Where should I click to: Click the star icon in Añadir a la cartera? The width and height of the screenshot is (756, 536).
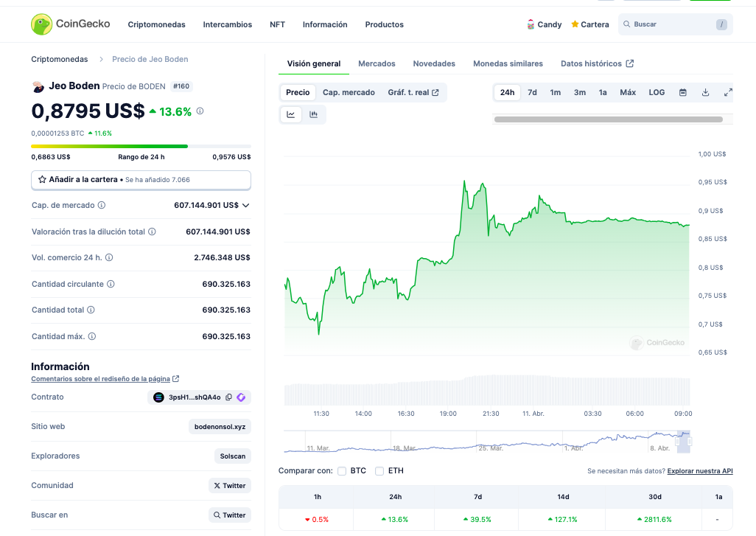coord(42,179)
